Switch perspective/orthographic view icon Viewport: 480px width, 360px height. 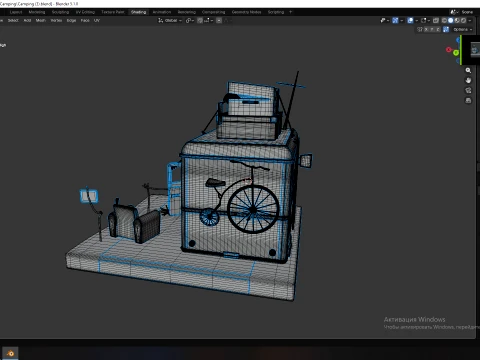coord(468,100)
